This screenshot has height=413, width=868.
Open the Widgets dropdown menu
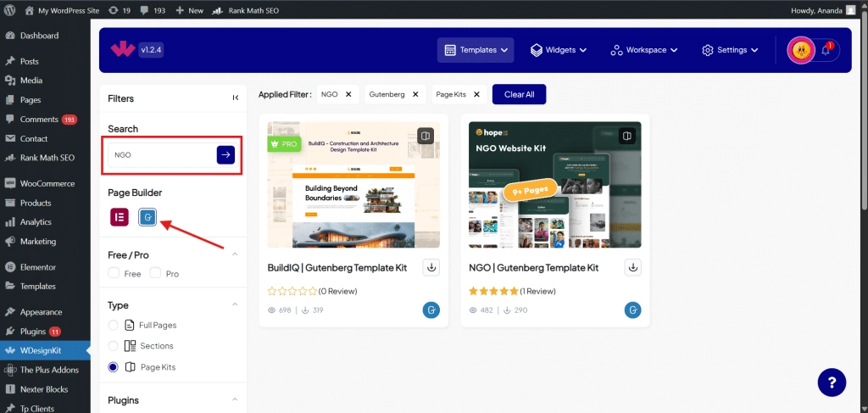[559, 50]
